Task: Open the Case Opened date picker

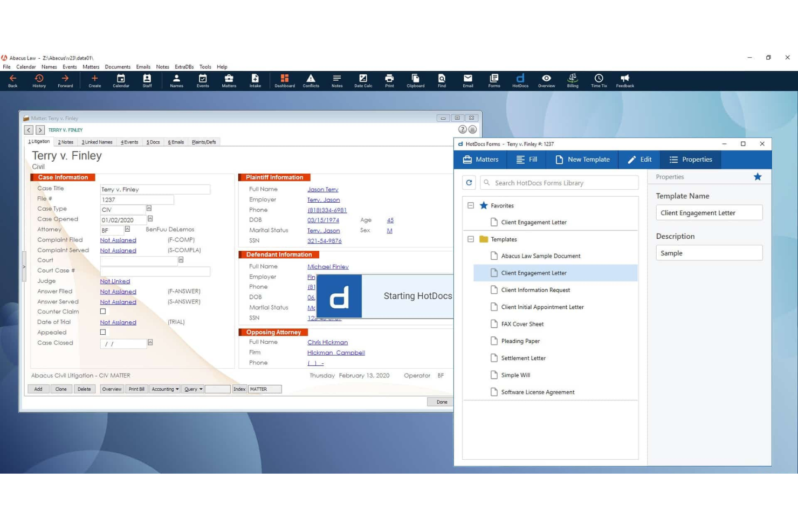Action: click(x=150, y=219)
